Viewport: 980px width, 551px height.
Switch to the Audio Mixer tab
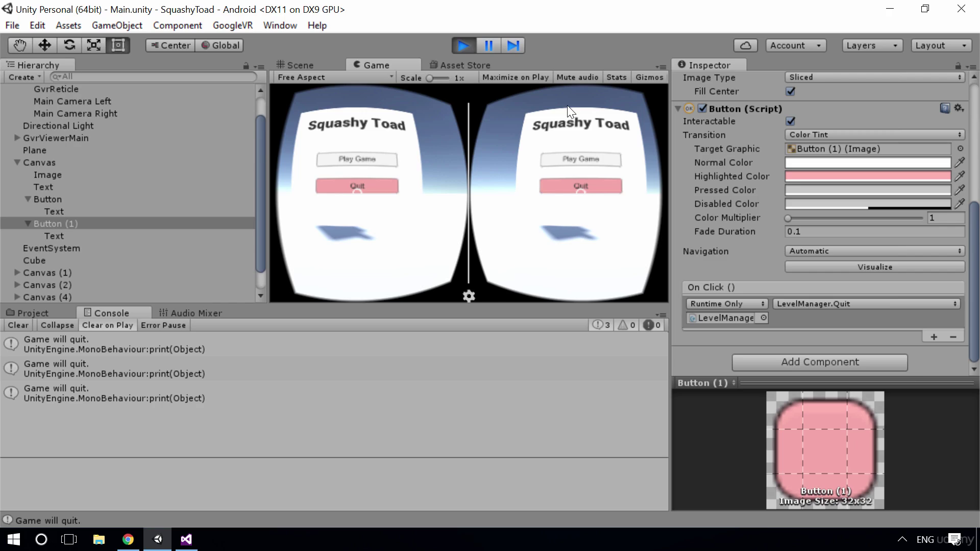point(190,313)
